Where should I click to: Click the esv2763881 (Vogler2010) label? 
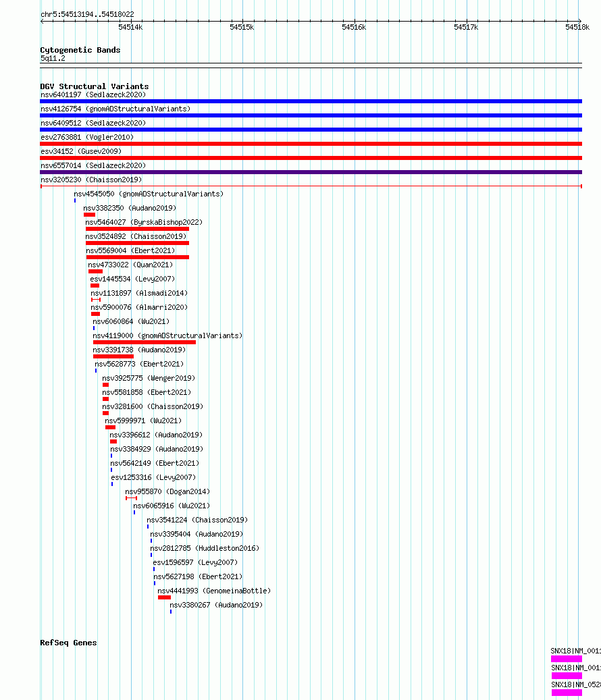coord(87,138)
